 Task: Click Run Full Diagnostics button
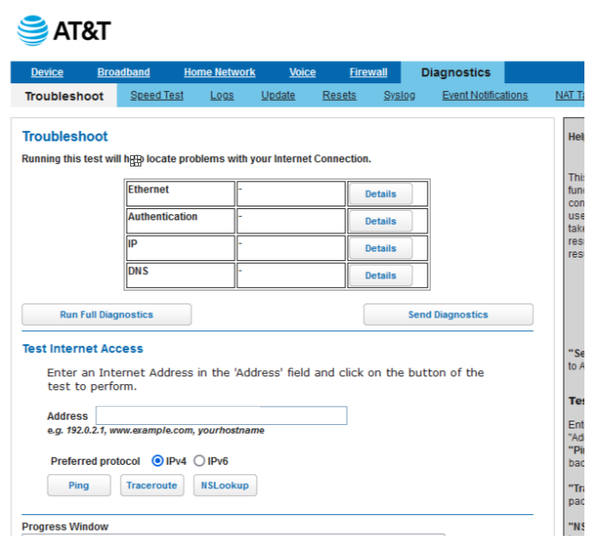click(106, 314)
